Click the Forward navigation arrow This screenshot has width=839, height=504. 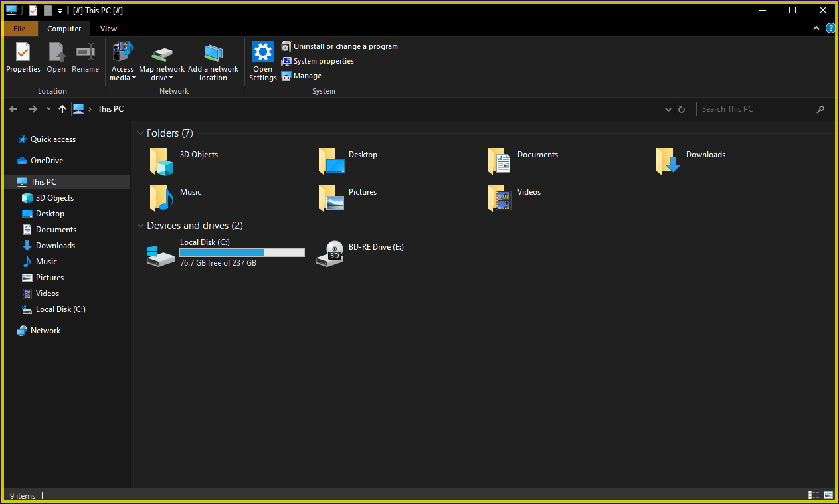[33, 109]
